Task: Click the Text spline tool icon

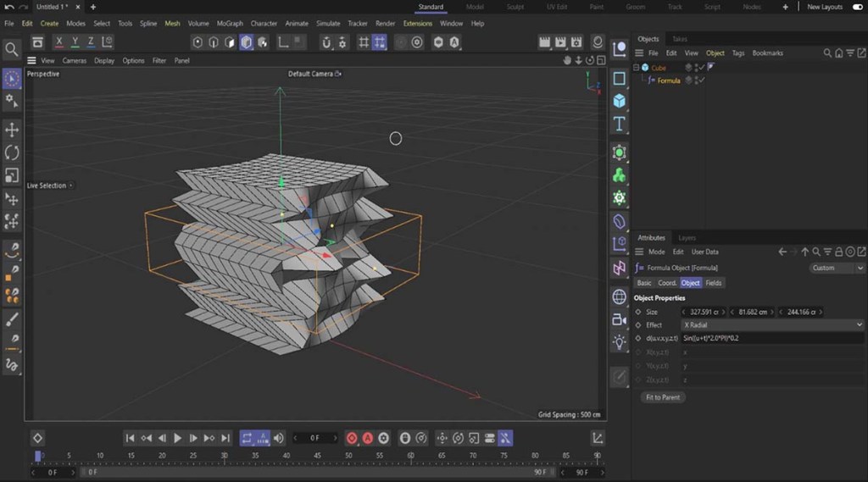Action: point(620,125)
